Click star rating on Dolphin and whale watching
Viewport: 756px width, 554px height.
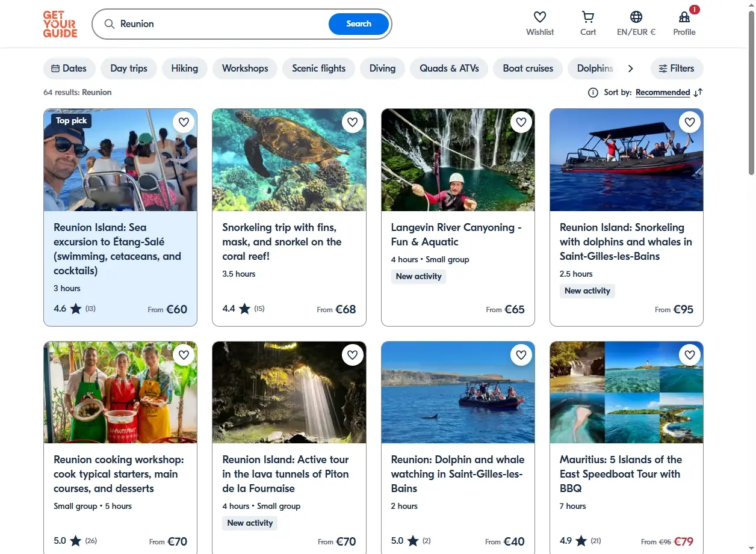412,541
